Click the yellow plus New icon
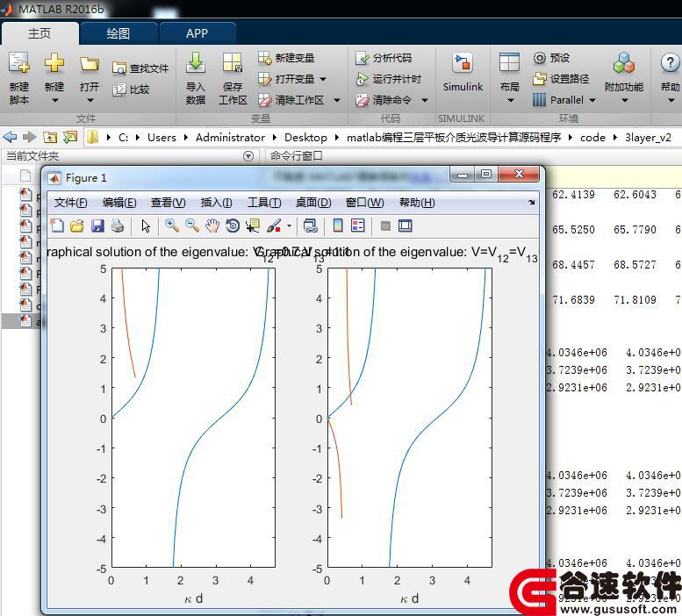Viewport: 682px width, 616px height. 54,63
